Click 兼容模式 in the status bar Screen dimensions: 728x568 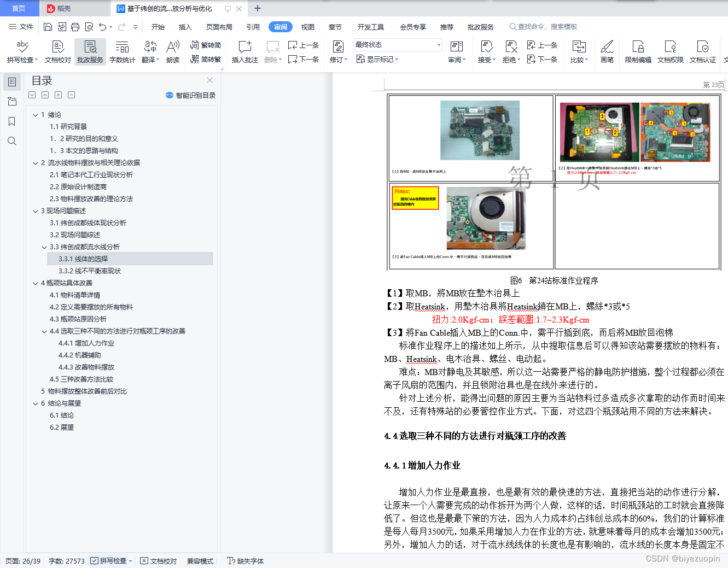pos(200,561)
